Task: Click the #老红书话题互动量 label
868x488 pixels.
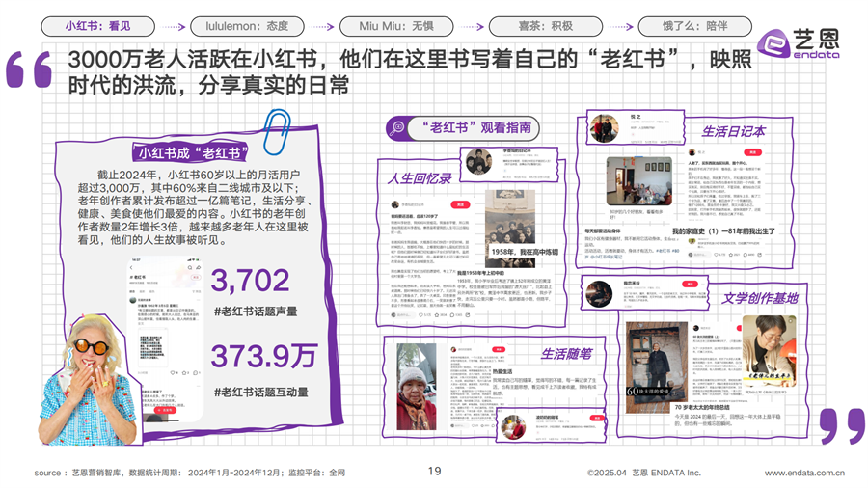Action: tap(260, 393)
